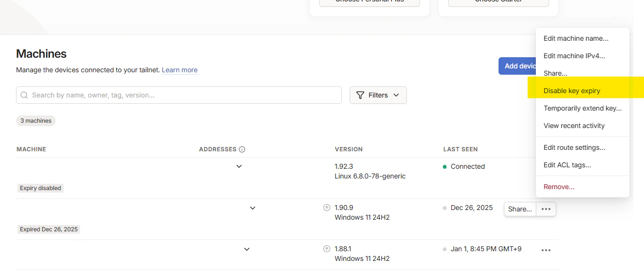This screenshot has width=644, height=274.
Task: Click the Dec 26, 2025 last seen date
Action: [471, 208]
